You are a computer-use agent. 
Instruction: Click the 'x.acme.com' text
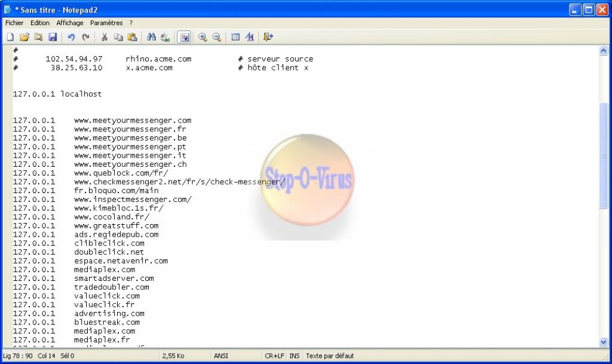(149, 68)
